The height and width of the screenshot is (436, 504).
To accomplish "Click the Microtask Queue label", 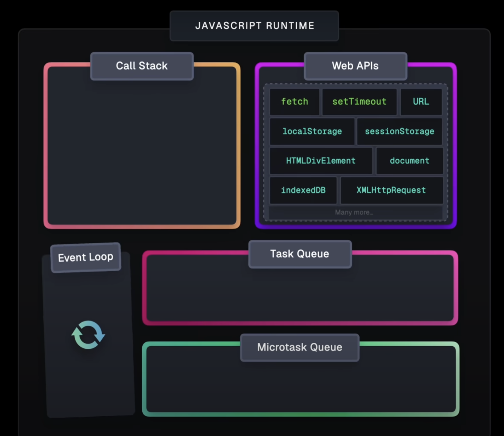I will (299, 347).
